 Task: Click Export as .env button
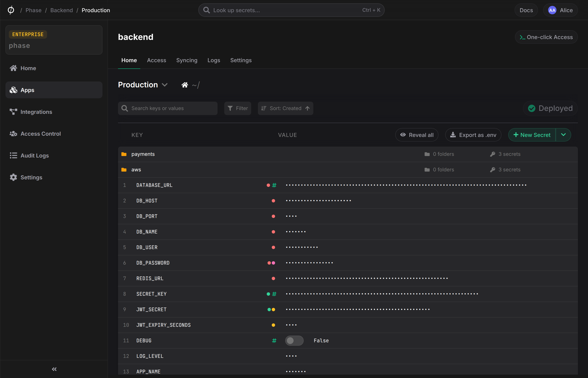click(x=473, y=135)
